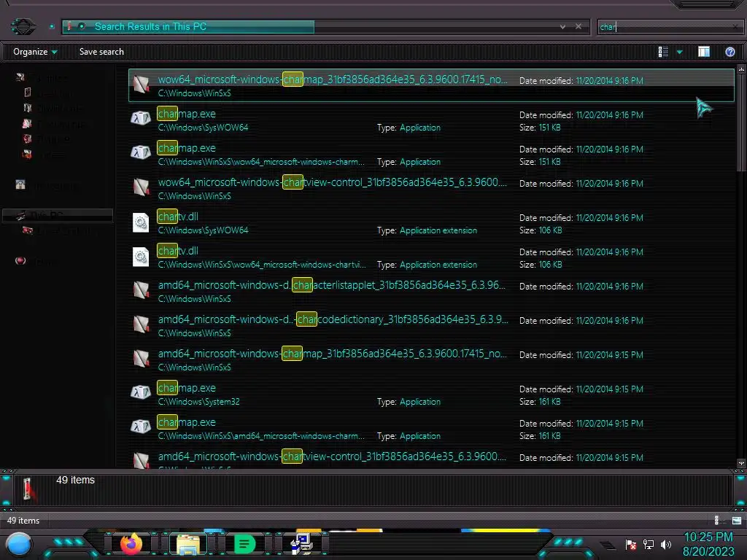Click the scroll up arrow of results list

(x=741, y=69)
